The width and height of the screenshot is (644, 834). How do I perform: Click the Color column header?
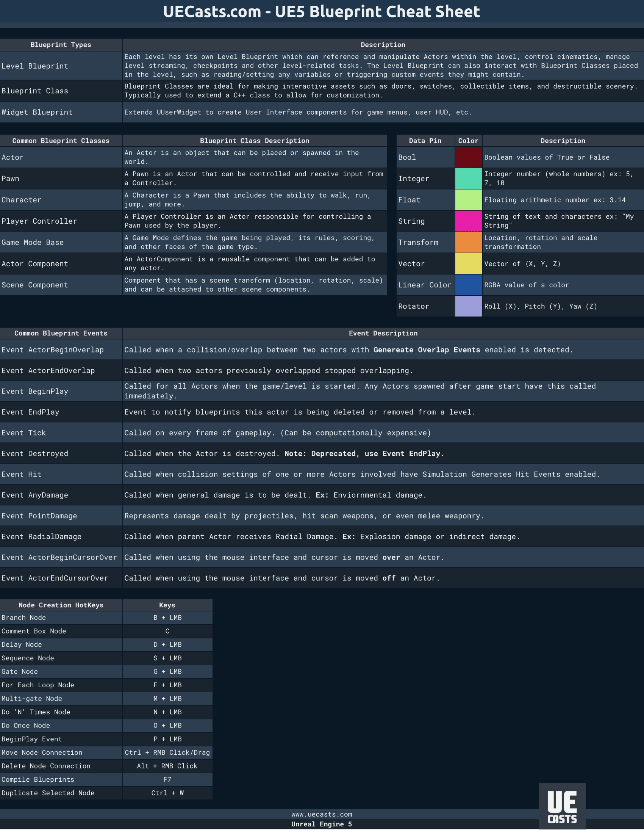469,141
